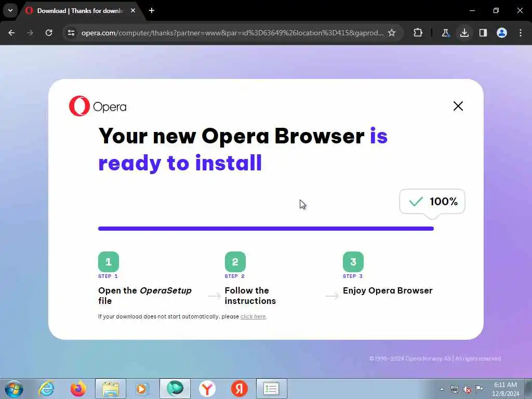Go forward to next page

(x=30, y=33)
